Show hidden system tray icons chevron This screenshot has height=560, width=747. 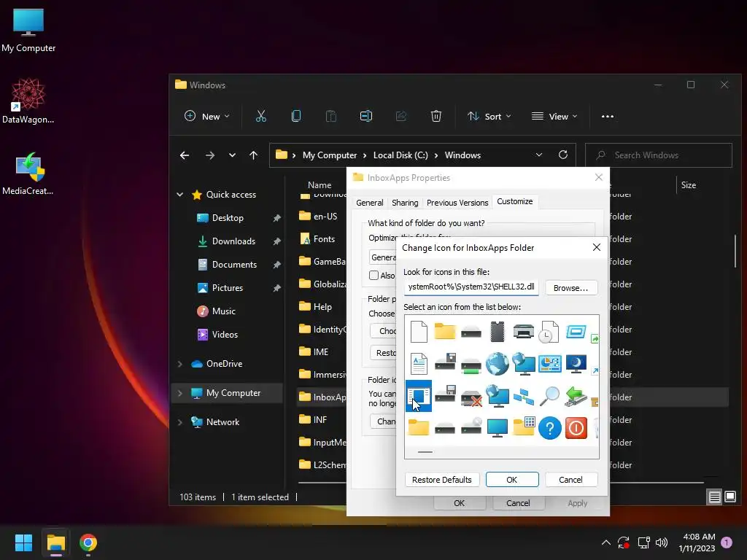(x=606, y=542)
